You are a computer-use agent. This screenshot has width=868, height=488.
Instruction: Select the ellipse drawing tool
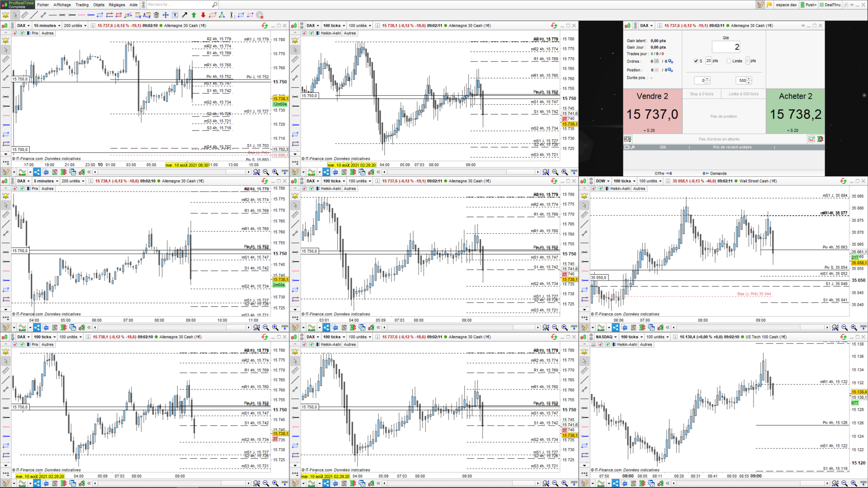(212, 15)
